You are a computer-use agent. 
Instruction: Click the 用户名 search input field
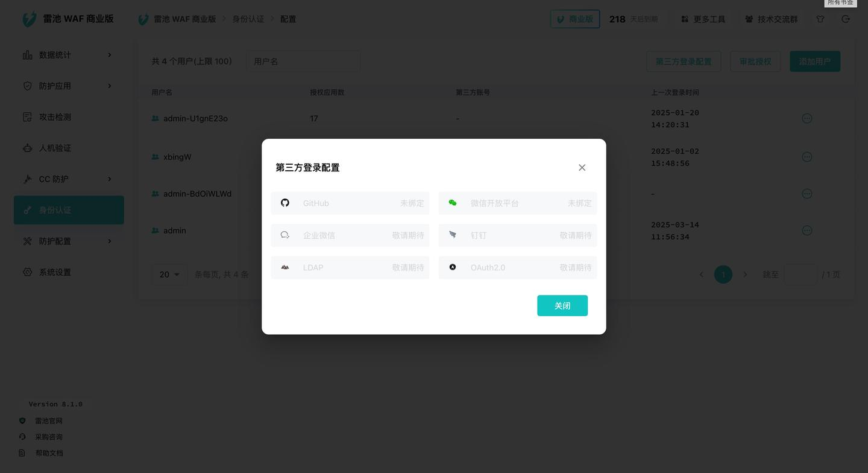pyautogui.click(x=303, y=61)
